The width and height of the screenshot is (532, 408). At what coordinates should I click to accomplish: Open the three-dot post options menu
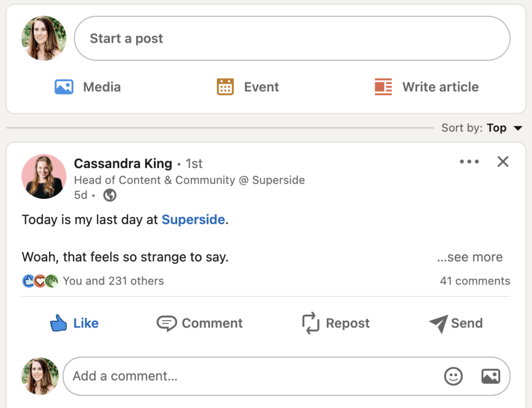(x=469, y=161)
